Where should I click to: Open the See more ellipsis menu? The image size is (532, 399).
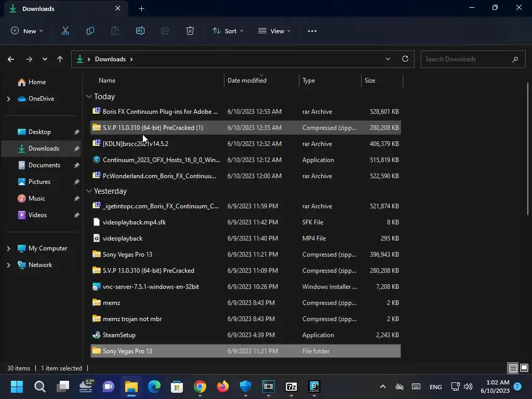click(312, 31)
